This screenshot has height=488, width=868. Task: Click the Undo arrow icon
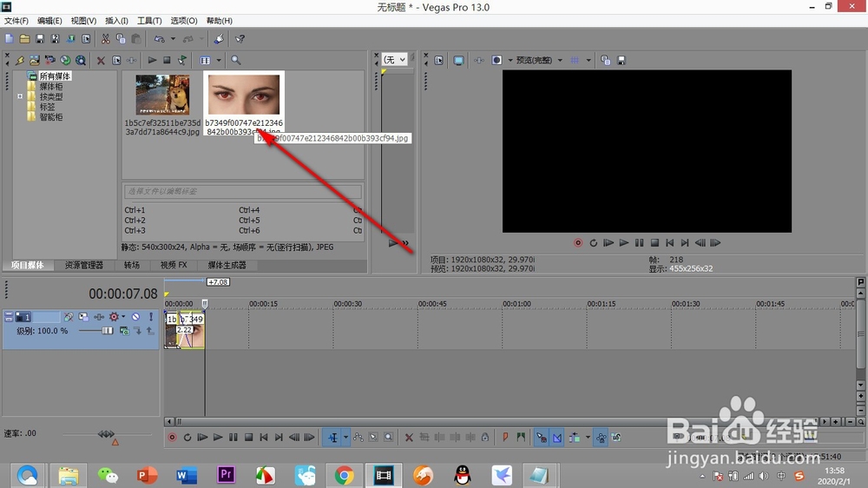(160, 39)
